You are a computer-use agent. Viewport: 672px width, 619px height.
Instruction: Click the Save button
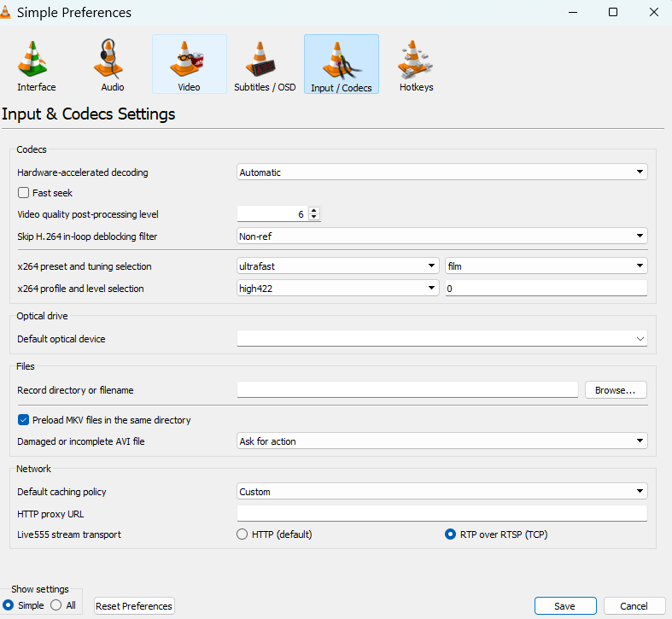click(x=564, y=606)
